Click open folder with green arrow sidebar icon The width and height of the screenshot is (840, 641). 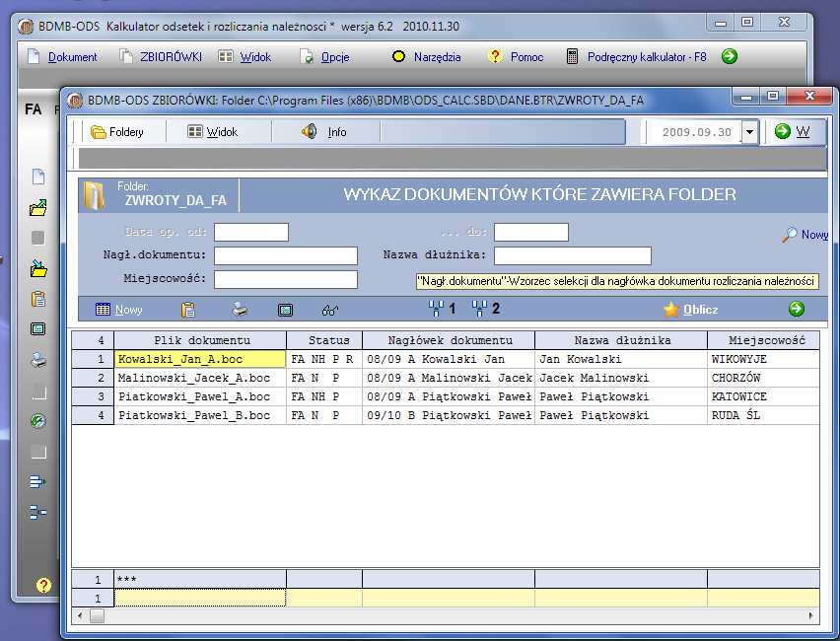click(x=38, y=207)
